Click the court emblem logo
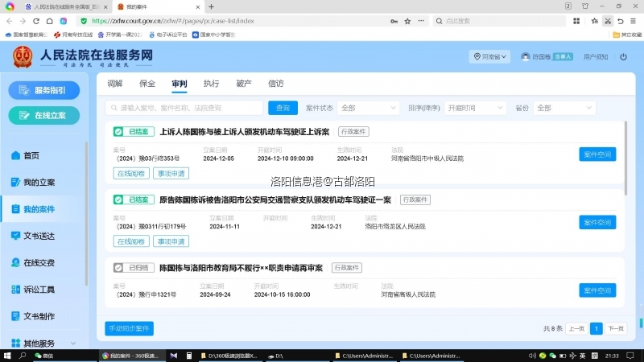This screenshot has height=362, width=644. coord(23,57)
